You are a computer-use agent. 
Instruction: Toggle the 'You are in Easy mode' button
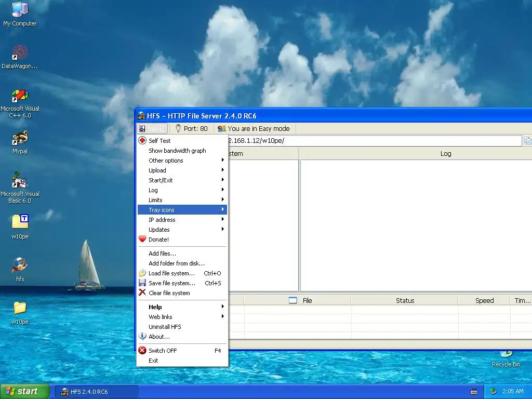(255, 129)
